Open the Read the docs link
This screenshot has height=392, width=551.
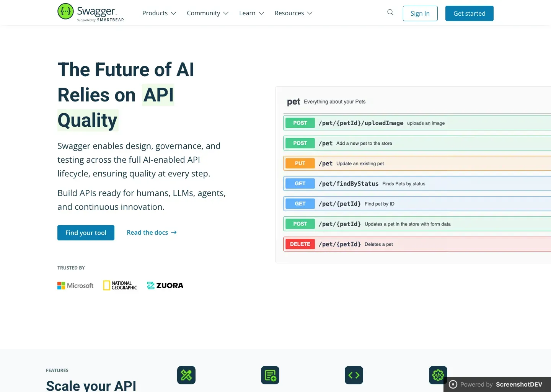pos(152,232)
